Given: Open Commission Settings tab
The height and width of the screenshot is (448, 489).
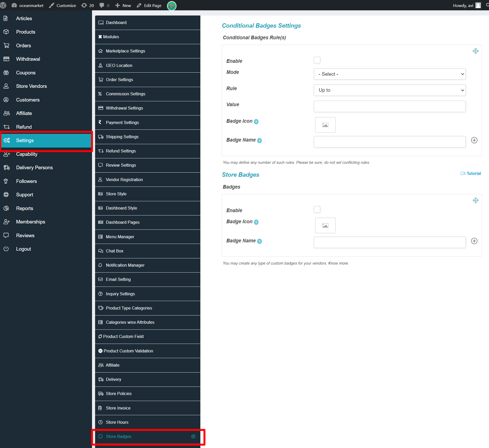Looking at the screenshot, I should pos(148,94).
